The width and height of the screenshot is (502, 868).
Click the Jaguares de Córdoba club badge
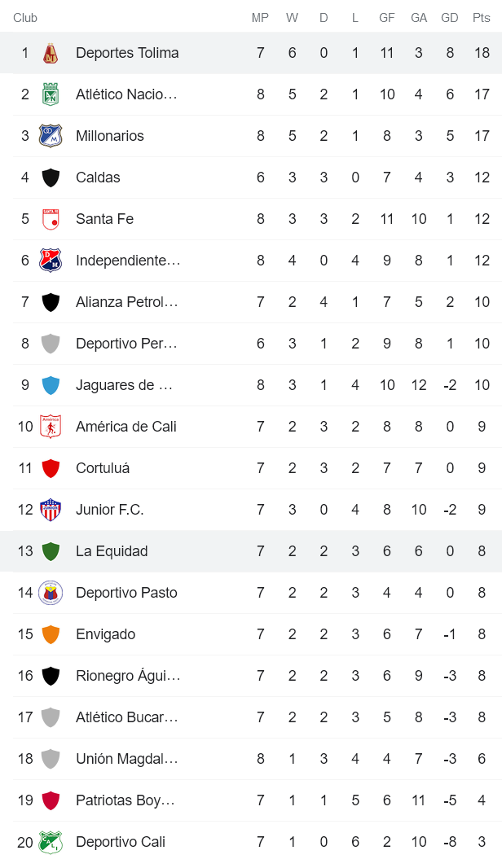(x=50, y=384)
